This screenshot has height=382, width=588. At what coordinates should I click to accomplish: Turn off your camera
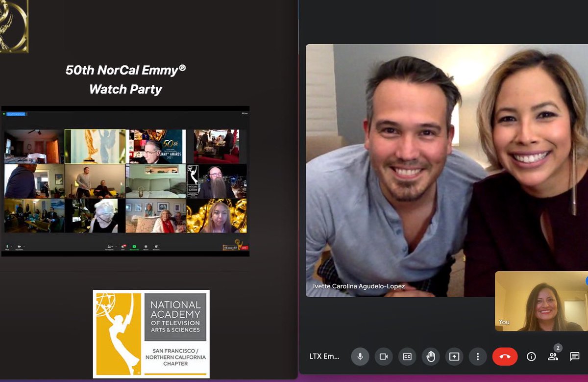383,357
